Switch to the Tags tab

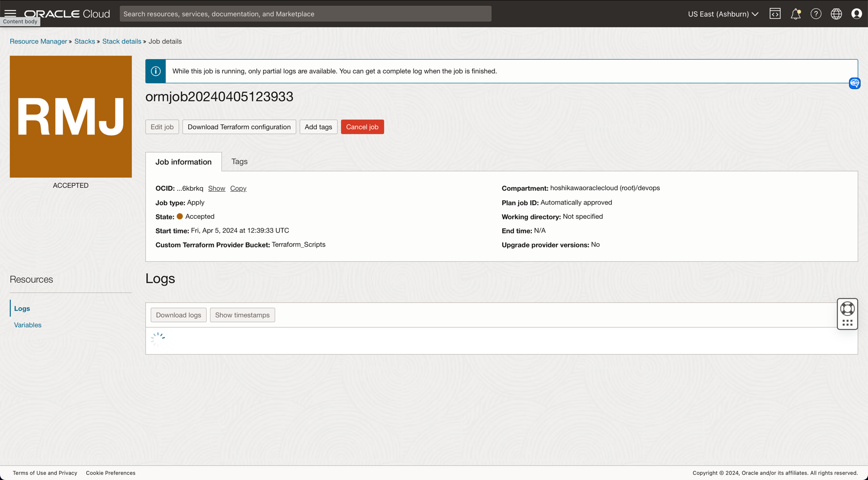pyautogui.click(x=239, y=162)
